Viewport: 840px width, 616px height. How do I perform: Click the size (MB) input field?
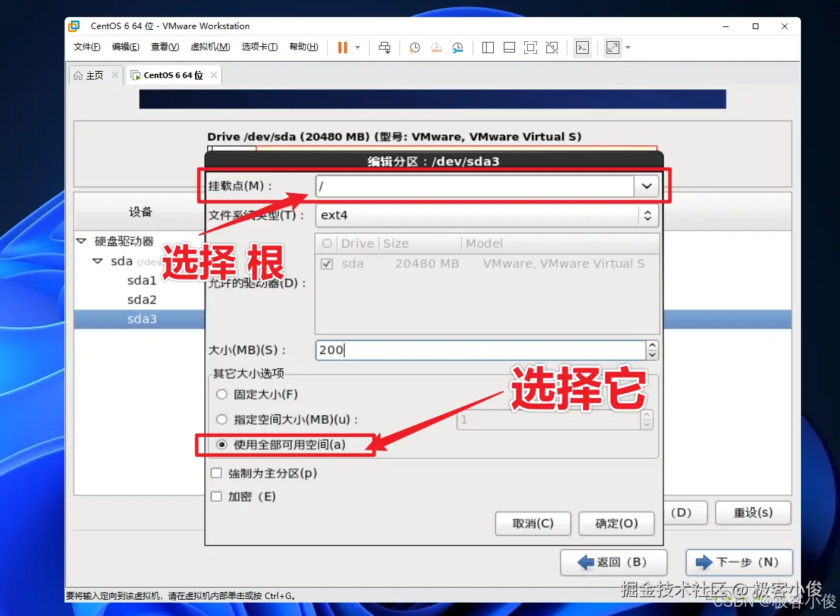click(480, 350)
